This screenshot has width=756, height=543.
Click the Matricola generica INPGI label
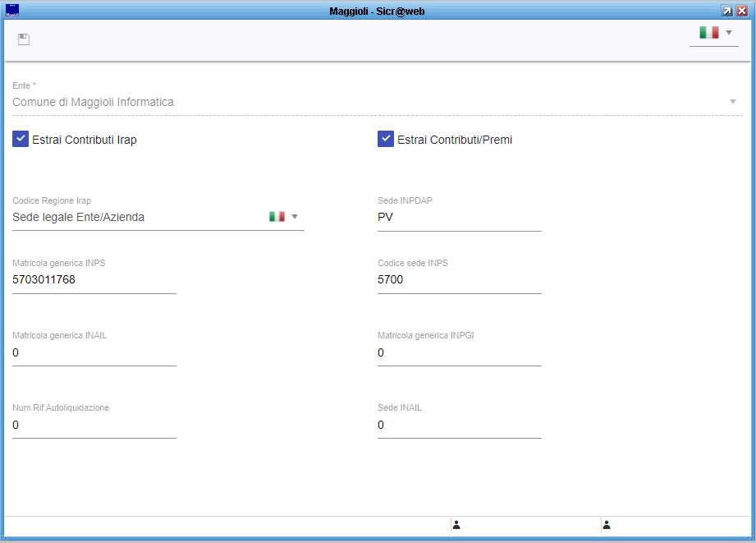tap(426, 335)
